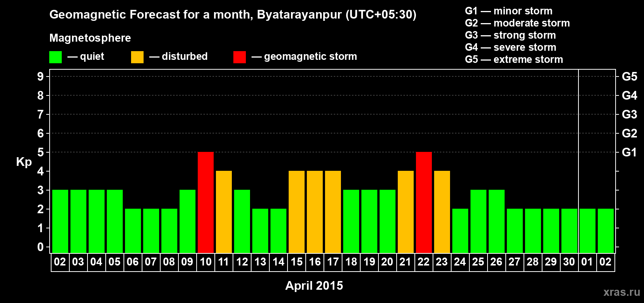Click the Magnetosphere heading
644x303 pixels.
point(90,38)
